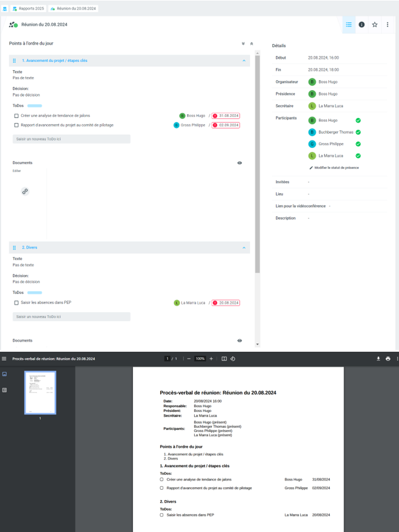Collapse the 'Avancement du projet / étapes clés' section
Screen dimensions: 399x532
tap(244, 61)
